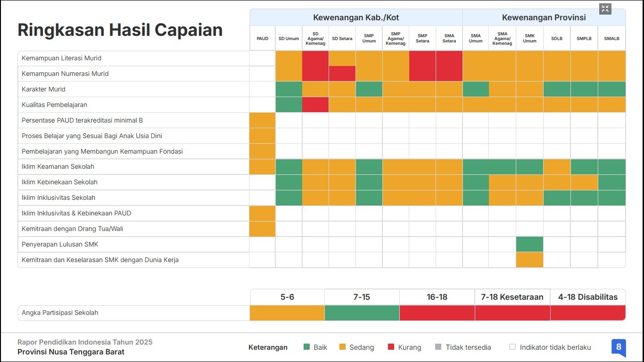Select the Kewenangan Provinsi header
644x362 pixels.
pos(544,17)
